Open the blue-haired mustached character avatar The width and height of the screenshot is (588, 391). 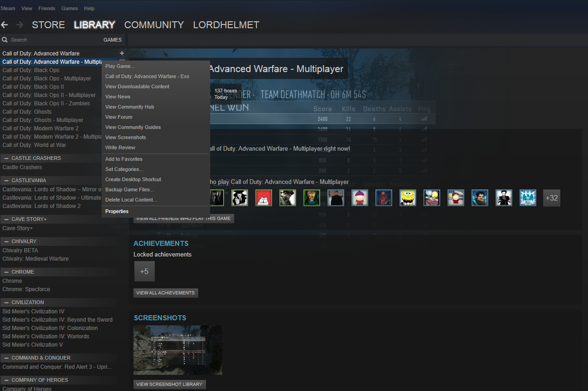480,198
